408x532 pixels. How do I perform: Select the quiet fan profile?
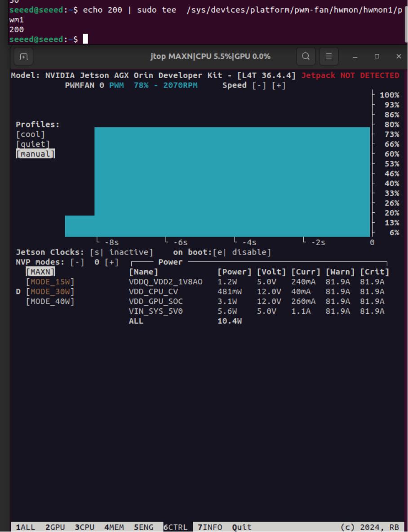(x=33, y=144)
